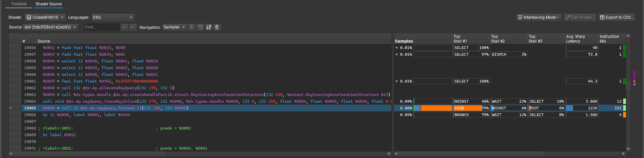Image resolution: width=644 pixels, height=158 pixels.
Task: Click the samples pane horizontal scrollbar
Action: point(471,154)
